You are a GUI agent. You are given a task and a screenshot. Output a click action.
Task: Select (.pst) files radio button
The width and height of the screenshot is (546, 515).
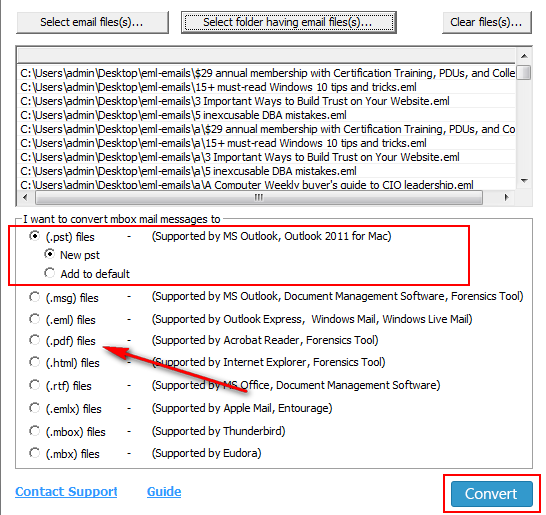[x=34, y=236]
